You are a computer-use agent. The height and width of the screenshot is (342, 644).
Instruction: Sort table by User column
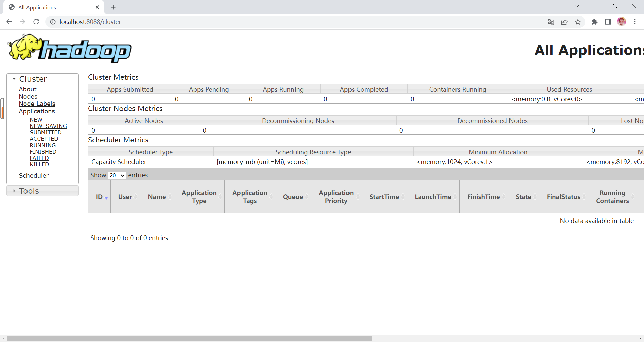[125, 197]
